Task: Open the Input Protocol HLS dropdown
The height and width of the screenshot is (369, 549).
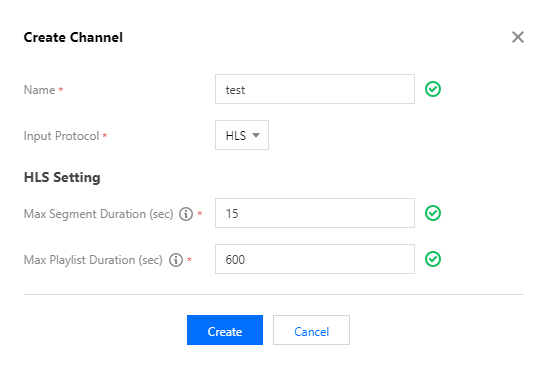Action: 242,135
